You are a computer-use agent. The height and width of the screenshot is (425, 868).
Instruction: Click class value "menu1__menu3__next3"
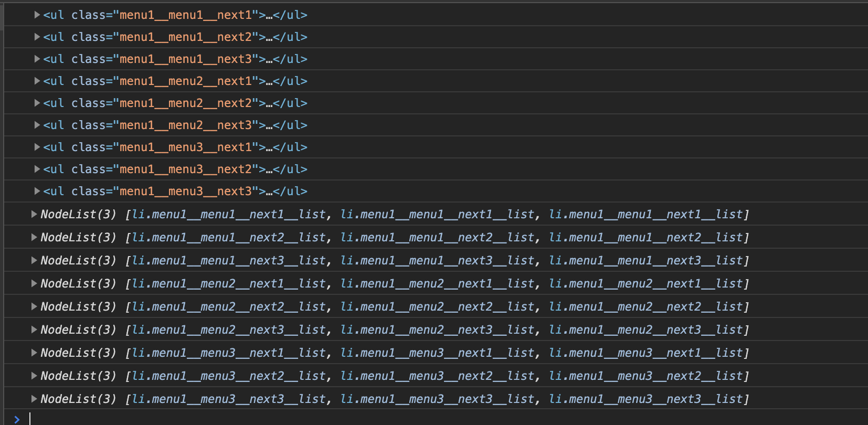(x=185, y=191)
